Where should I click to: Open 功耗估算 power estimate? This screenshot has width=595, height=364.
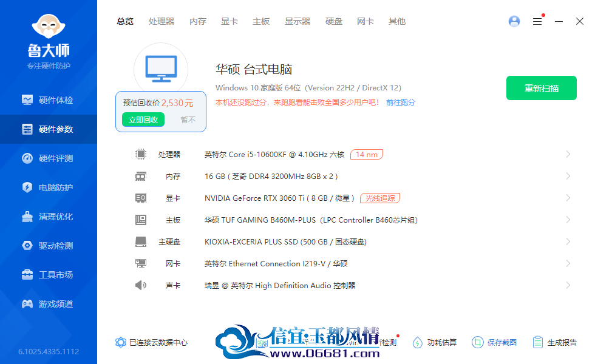pyautogui.click(x=435, y=342)
